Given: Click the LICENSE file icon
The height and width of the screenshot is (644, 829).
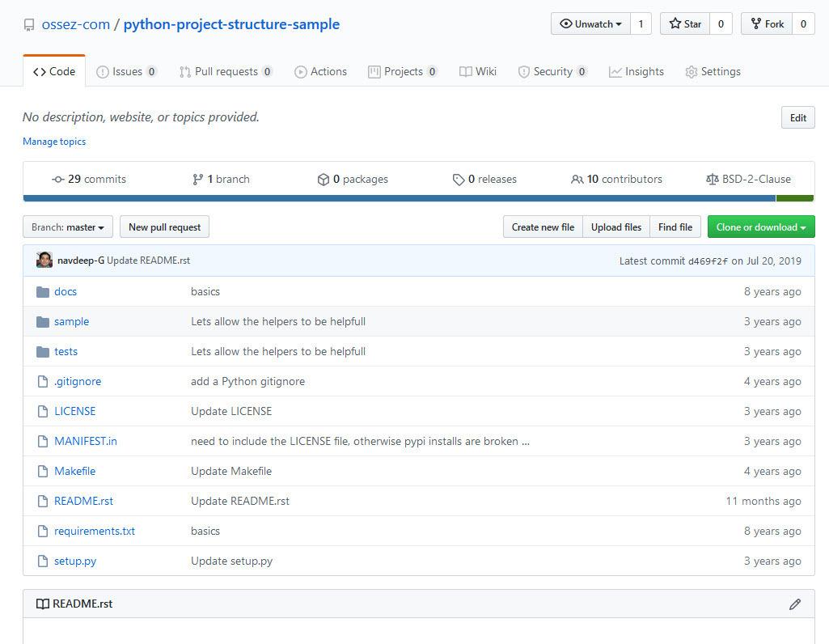Looking at the screenshot, I should [x=43, y=411].
